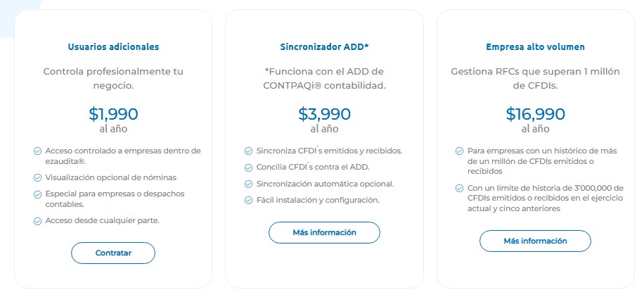This screenshot has height=297, width=644.
Task: Click check icon beside Sincronización automática opcional
Action: (x=248, y=184)
